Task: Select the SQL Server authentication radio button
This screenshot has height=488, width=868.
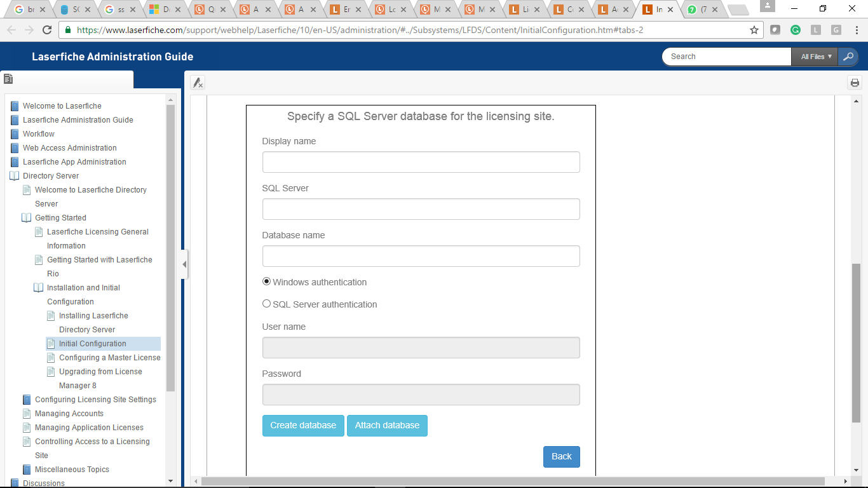Action: (267, 304)
